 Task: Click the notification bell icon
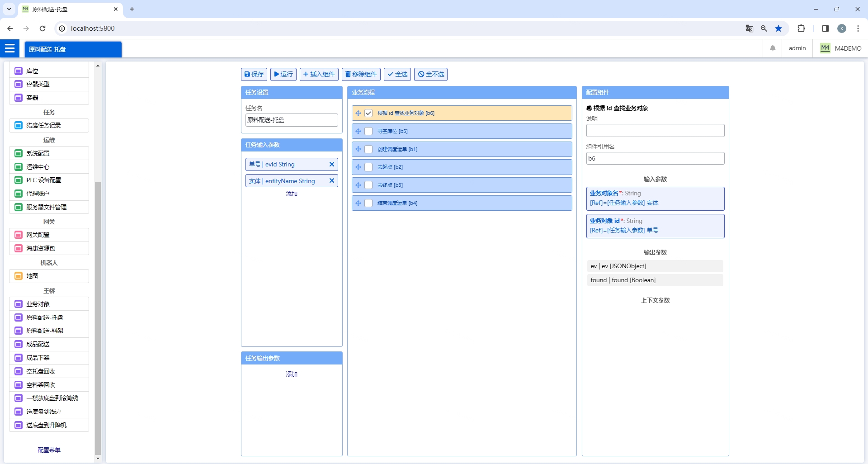pyautogui.click(x=773, y=48)
